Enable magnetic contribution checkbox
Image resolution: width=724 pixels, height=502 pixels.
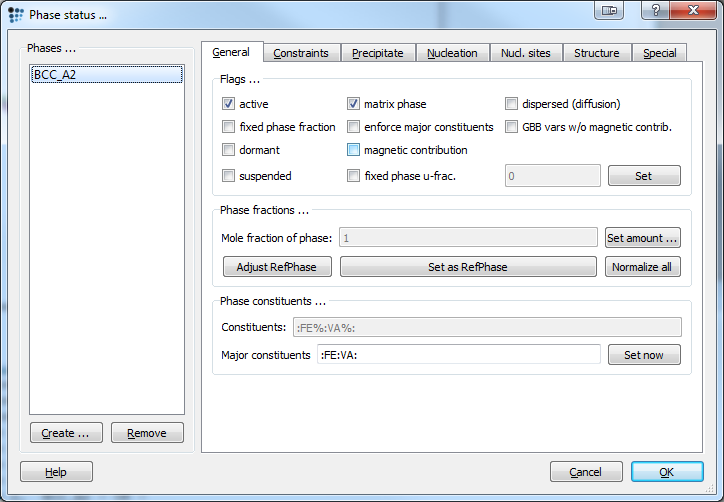[353, 150]
